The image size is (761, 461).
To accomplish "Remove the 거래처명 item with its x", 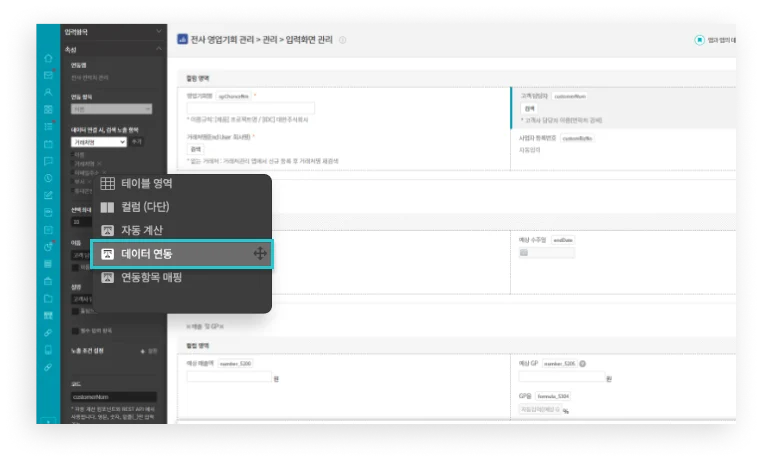I will coord(99,164).
